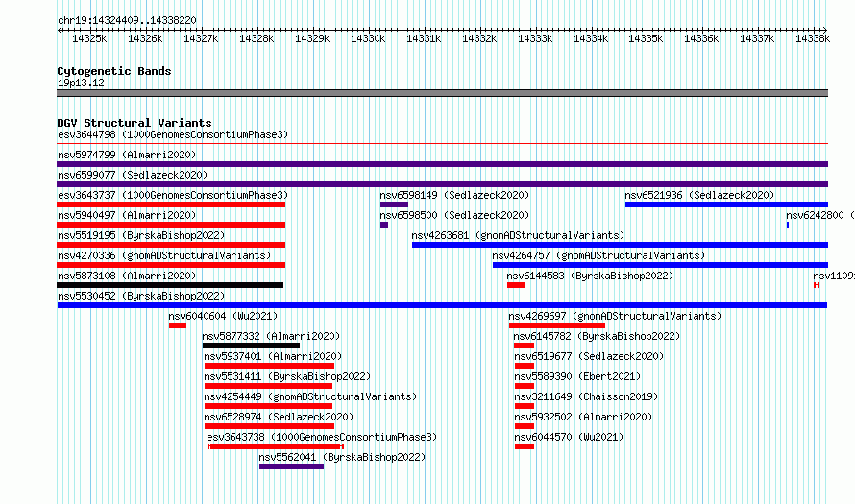Select the esv3643738 red bar with end caps
The image size is (855, 504).
(x=276, y=446)
